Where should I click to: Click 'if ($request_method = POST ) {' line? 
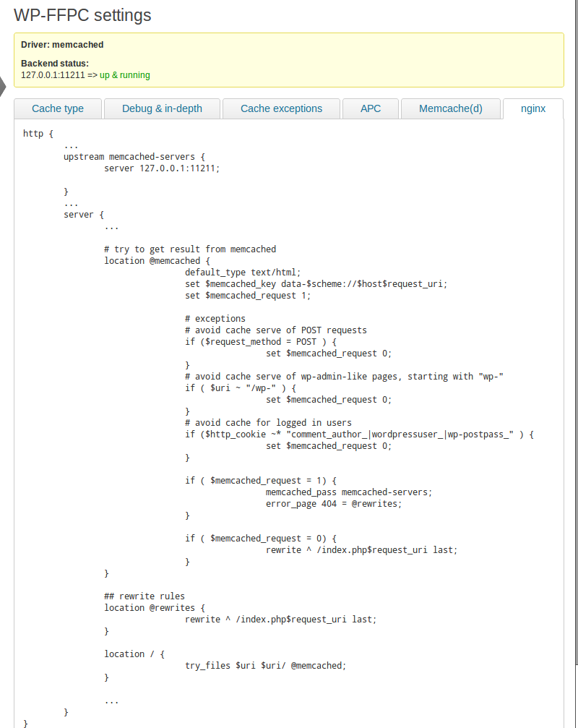(261, 342)
